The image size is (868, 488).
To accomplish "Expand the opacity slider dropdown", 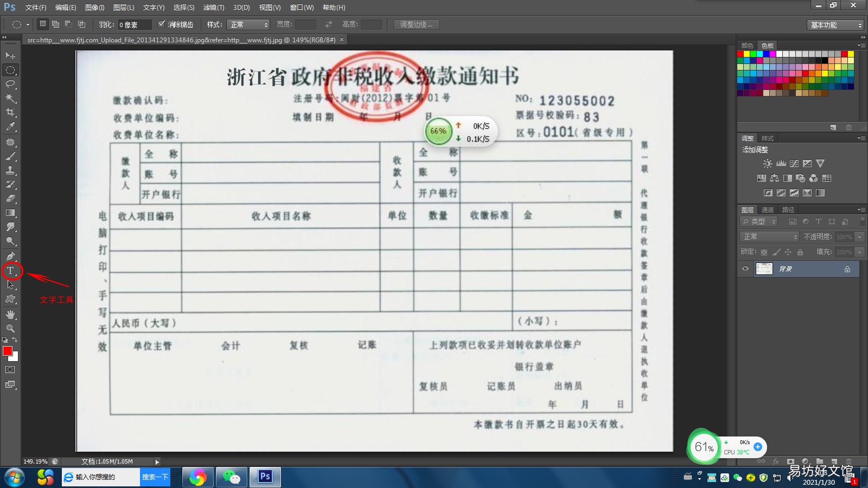I will click(x=859, y=237).
